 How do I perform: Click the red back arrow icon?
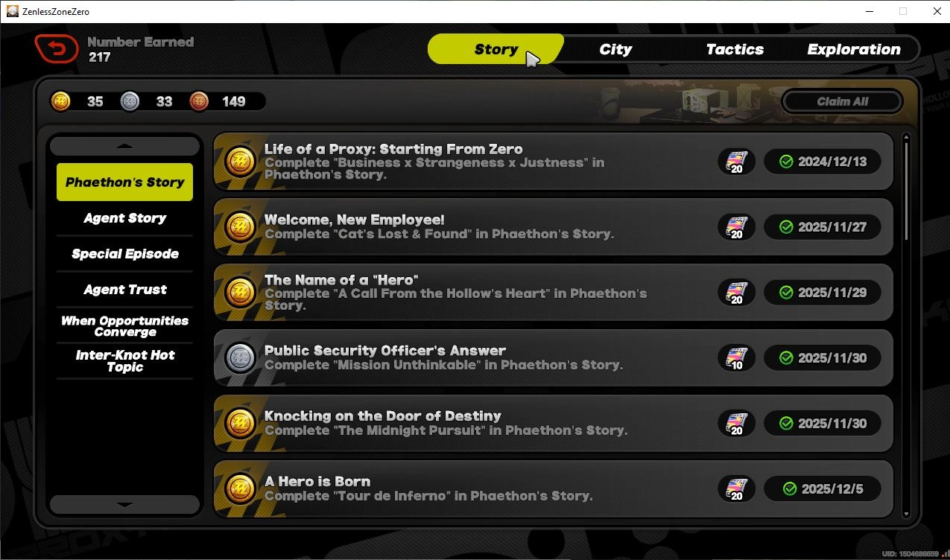tap(57, 49)
